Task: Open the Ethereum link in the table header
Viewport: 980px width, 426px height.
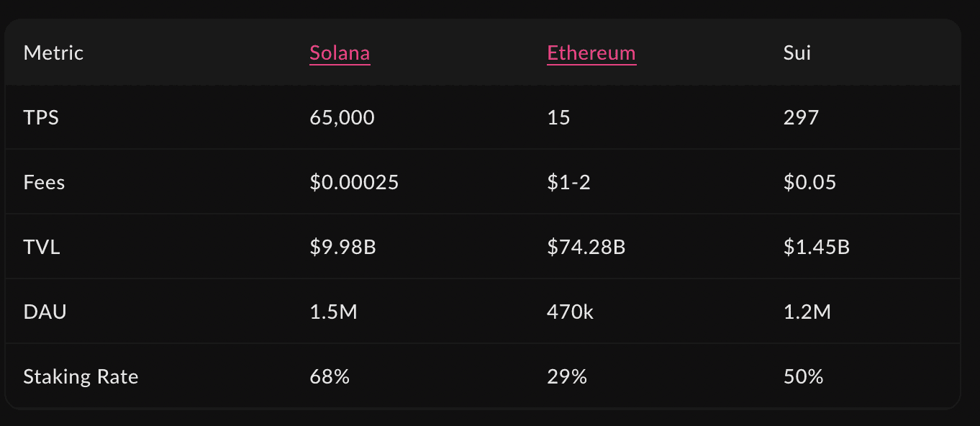Action: click(591, 53)
